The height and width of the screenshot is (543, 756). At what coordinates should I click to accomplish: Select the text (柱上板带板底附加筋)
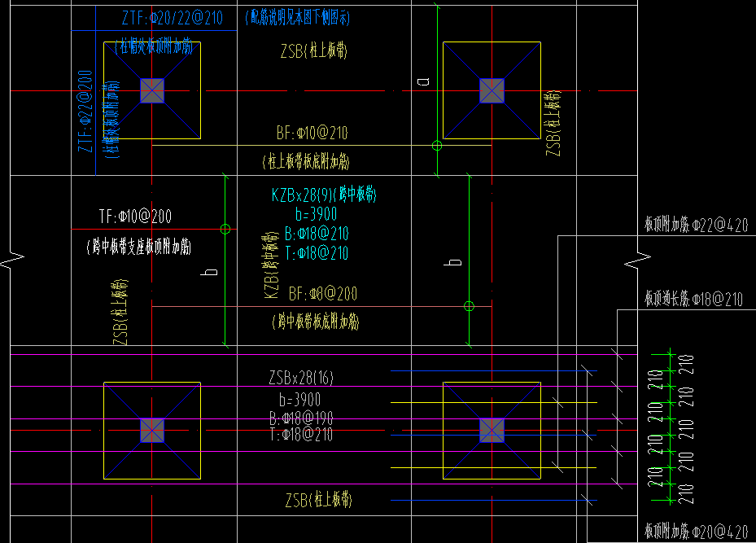tap(306, 161)
